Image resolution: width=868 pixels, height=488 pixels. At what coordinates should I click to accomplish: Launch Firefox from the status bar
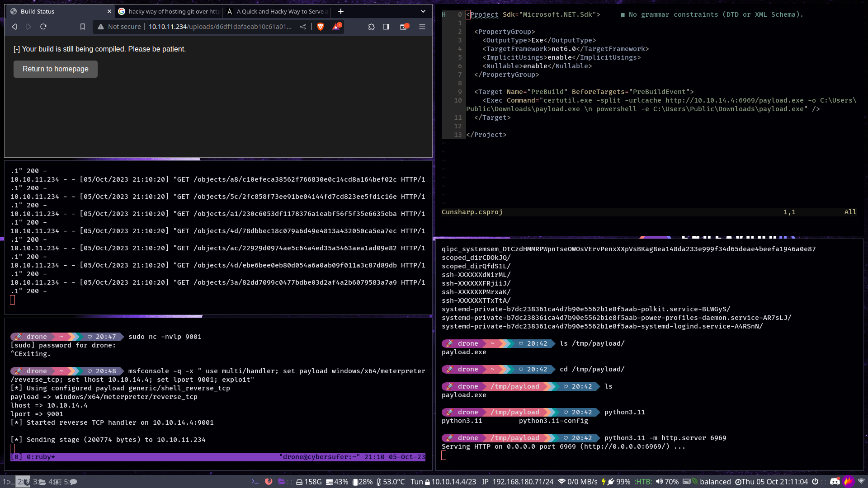coord(269,482)
